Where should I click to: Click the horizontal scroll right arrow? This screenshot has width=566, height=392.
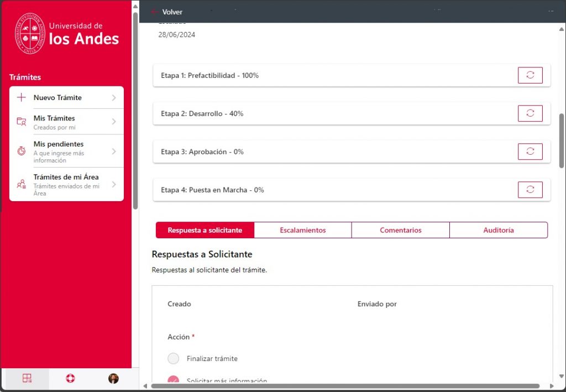coord(552,386)
